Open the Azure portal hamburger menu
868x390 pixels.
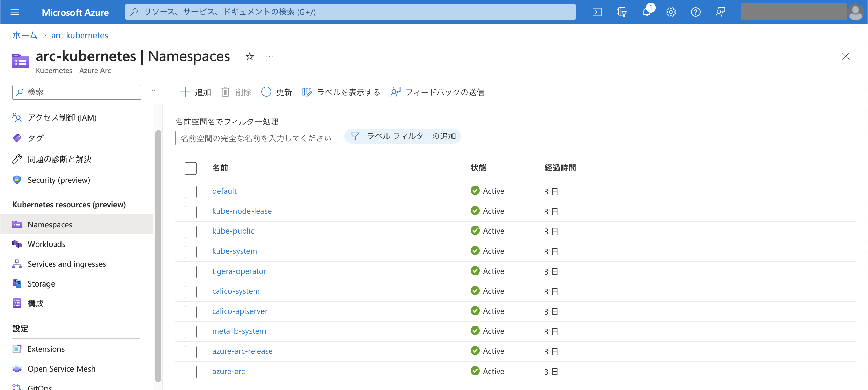(x=15, y=12)
